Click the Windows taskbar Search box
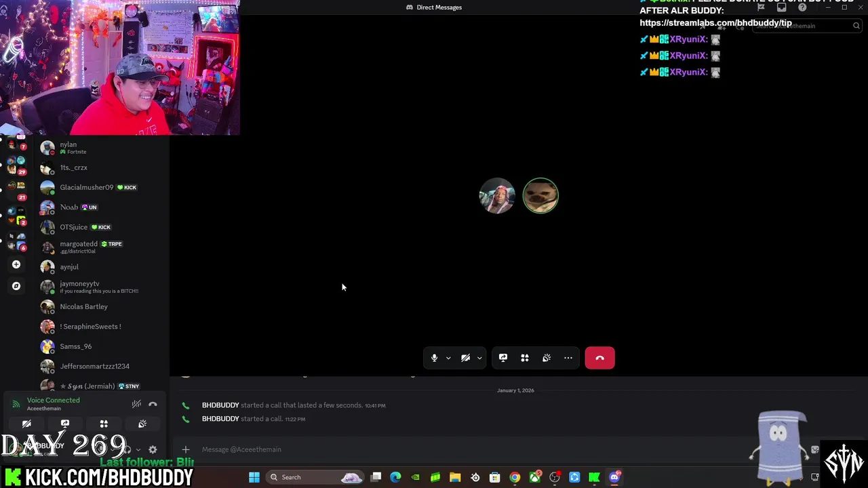Viewport: 868px width, 488px height. 316,477
